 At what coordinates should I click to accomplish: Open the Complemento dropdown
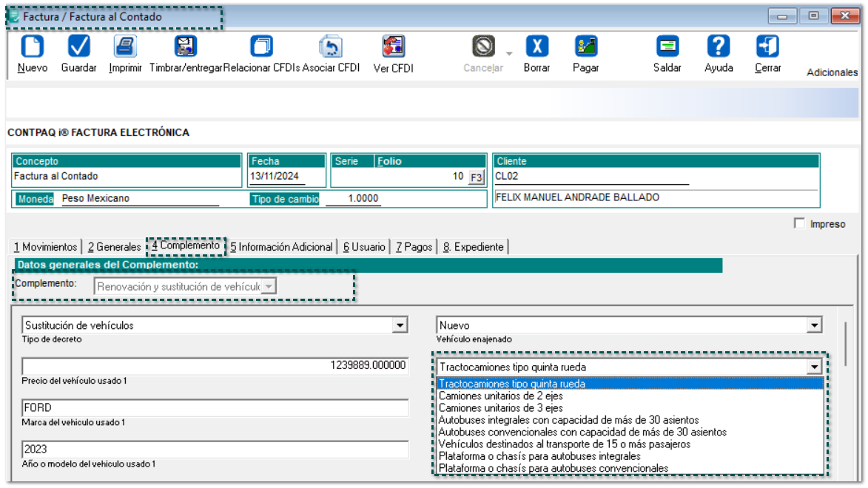tap(269, 287)
